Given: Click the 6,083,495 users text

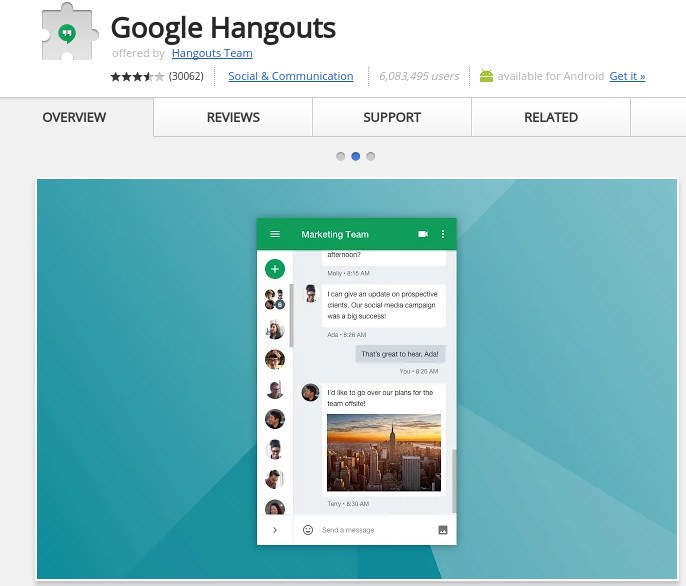Looking at the screenshot, I should coord(419,76).
